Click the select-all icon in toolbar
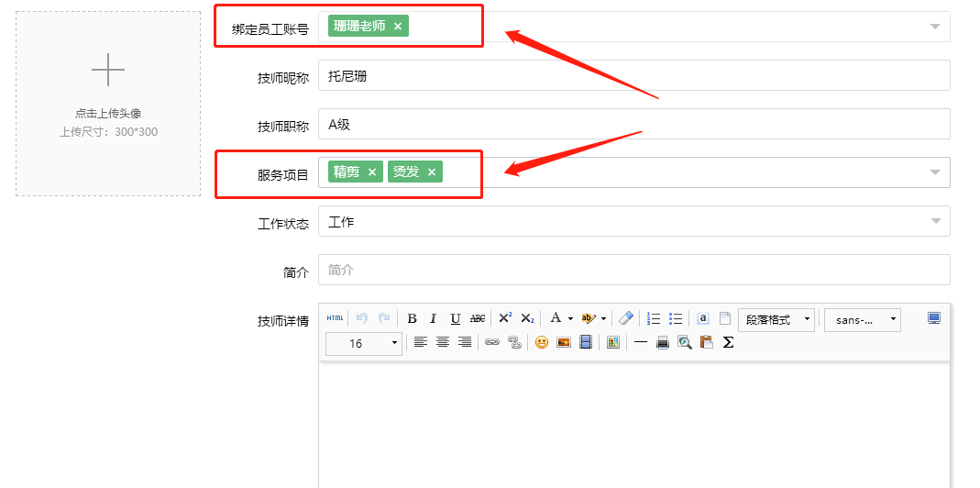 click(x=703, y=318)
